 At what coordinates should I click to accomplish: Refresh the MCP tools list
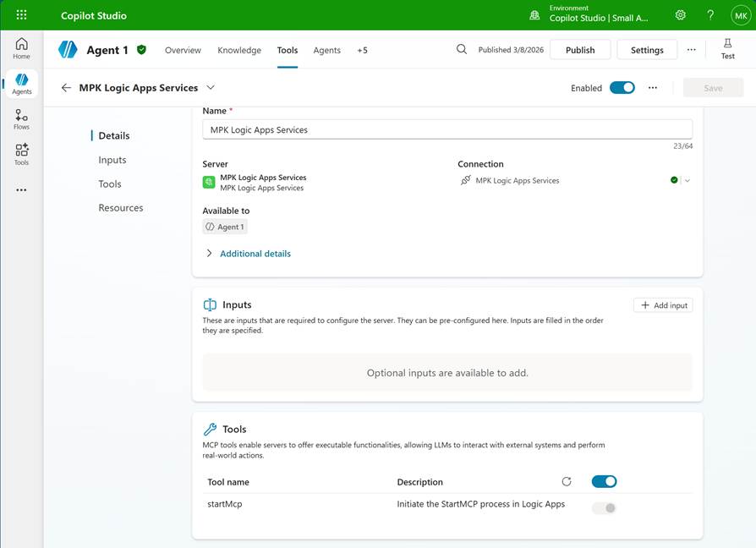click(567, 482)
